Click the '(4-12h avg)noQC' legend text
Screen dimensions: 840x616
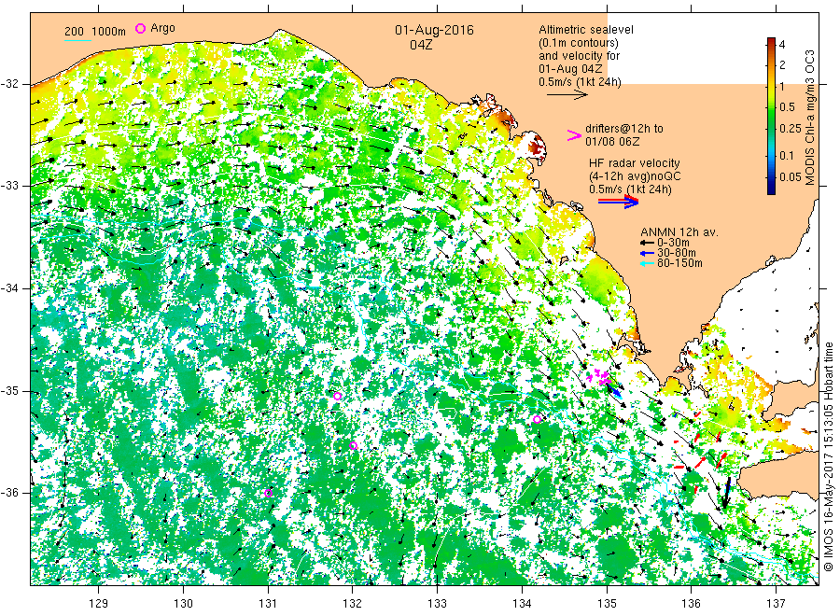(636, 176)
